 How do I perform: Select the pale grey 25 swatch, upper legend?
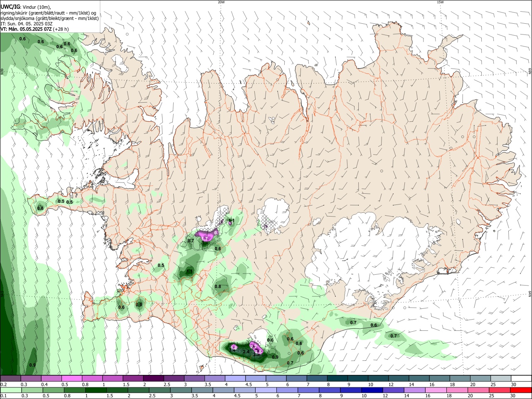501,379
